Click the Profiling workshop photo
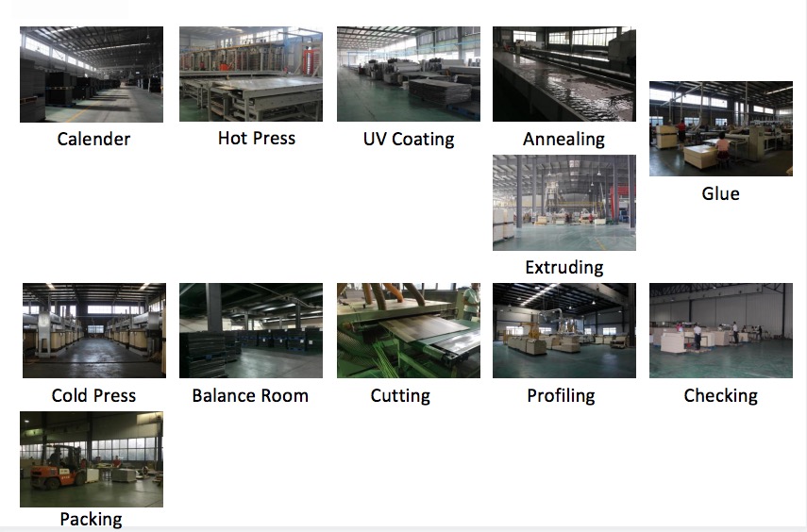807x532 pixels. [x=564, y=331]
